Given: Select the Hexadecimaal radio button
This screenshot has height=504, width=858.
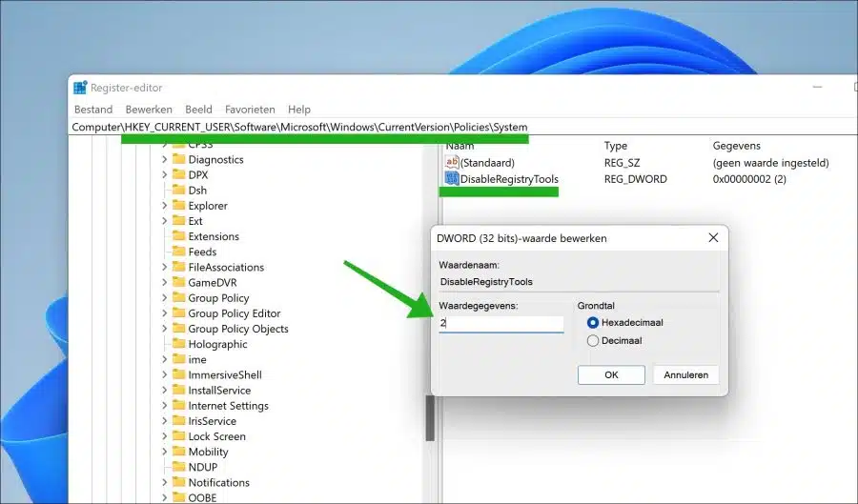Looking at the screenshot, I should [x=593, y=323].
